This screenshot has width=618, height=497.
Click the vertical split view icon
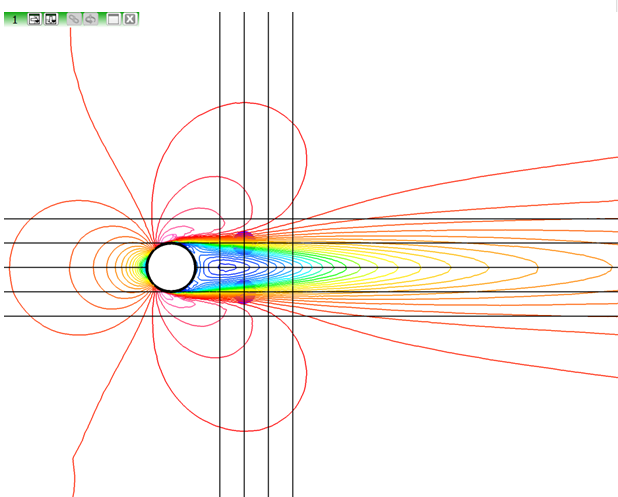click(51, 19)
